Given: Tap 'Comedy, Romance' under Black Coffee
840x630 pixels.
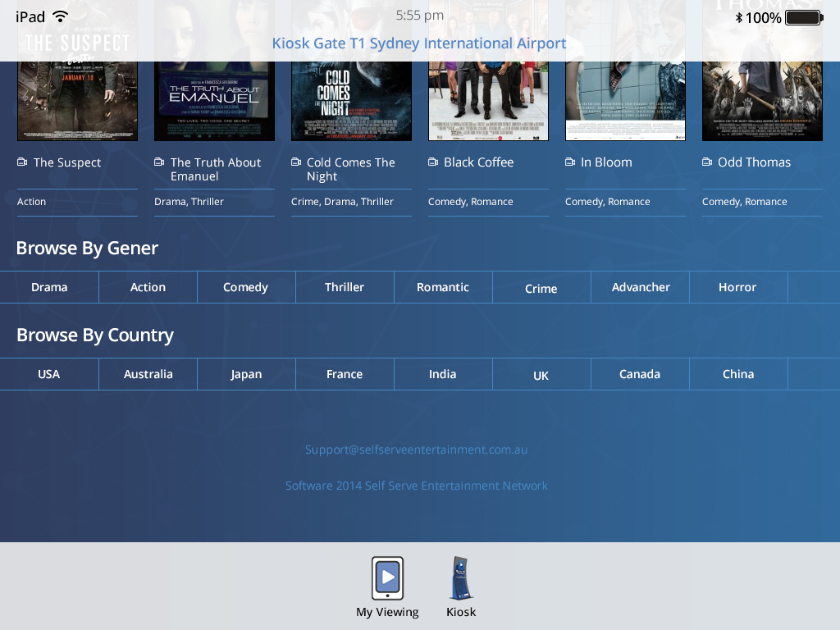Looking at the screenshot, I should pyautogui.click(x=470, y=202).
